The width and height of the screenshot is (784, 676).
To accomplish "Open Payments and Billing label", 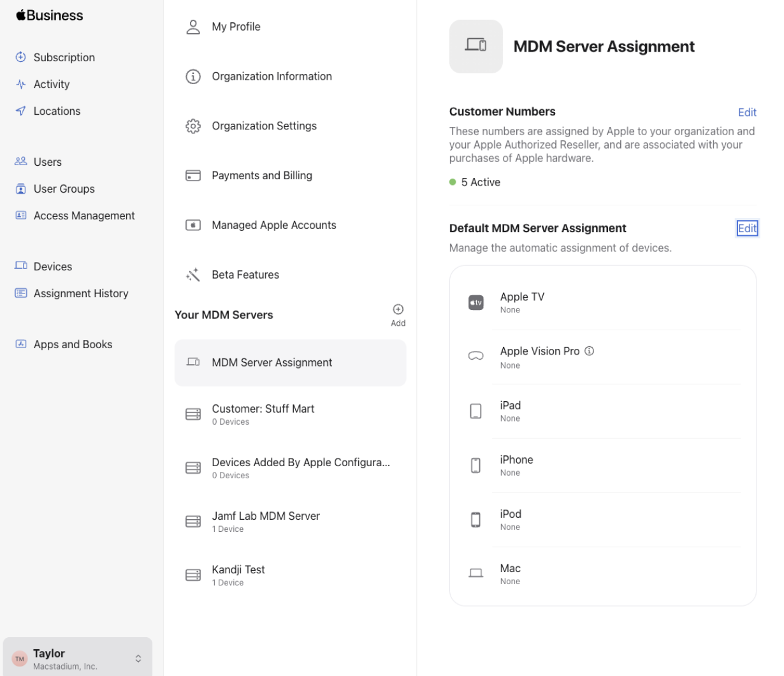I will (262, 175).
